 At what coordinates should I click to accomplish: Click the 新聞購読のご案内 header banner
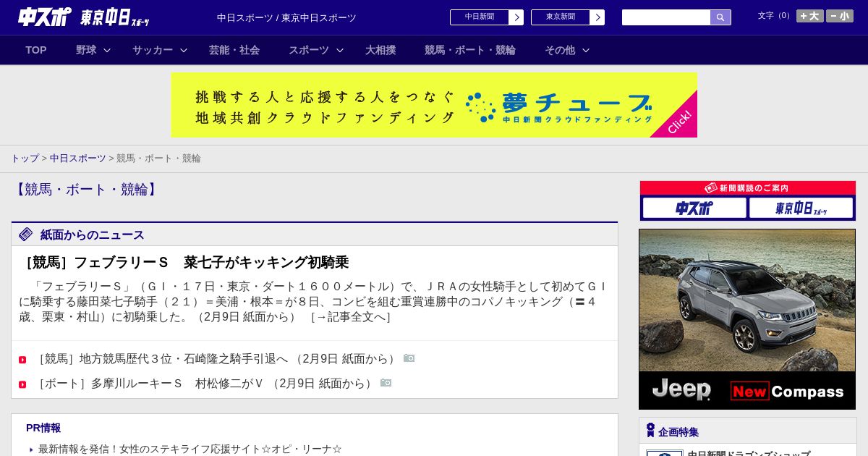[748, 187]
